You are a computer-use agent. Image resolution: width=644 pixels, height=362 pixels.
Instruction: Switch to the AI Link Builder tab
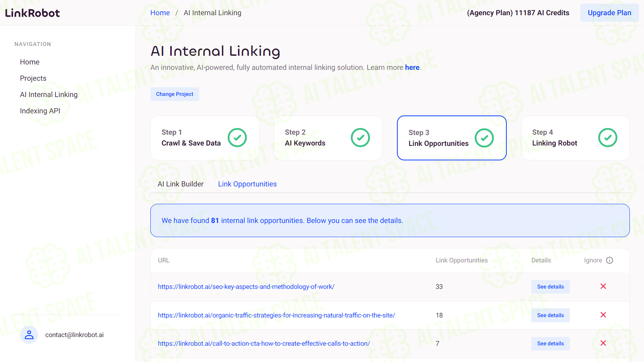tap(180, 184)
